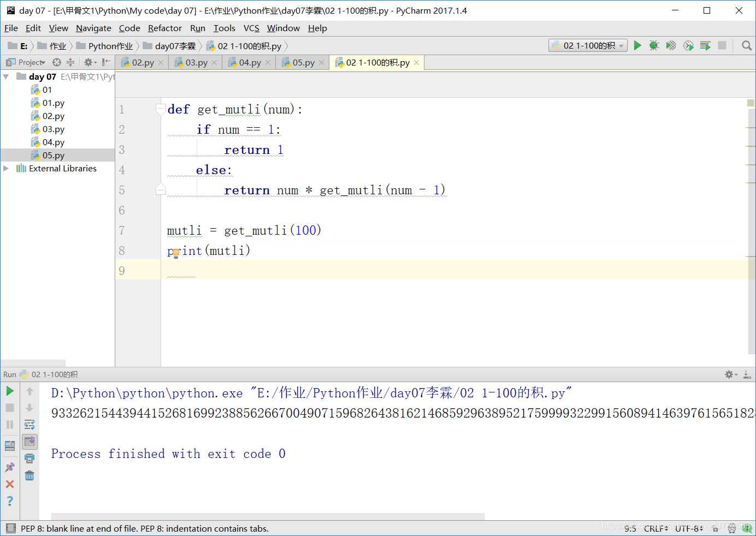
Task: Click the gray Stop button in the top toolbar
Action: point(722,45)
